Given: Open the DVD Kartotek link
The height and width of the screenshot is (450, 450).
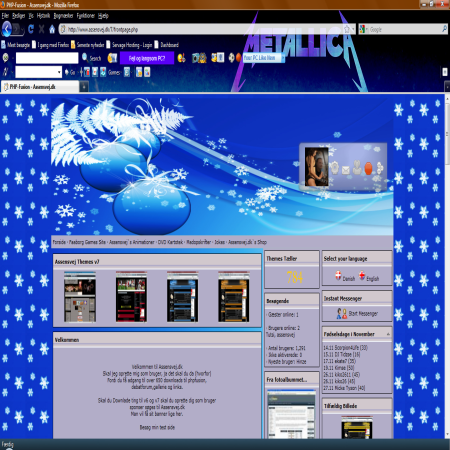Looking at the screenshot, I should point(170,242).
